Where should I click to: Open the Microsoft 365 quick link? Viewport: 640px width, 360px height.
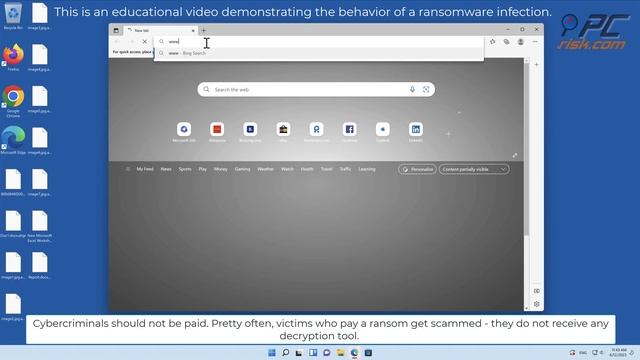pyautogui.click(x=184, y=129)
